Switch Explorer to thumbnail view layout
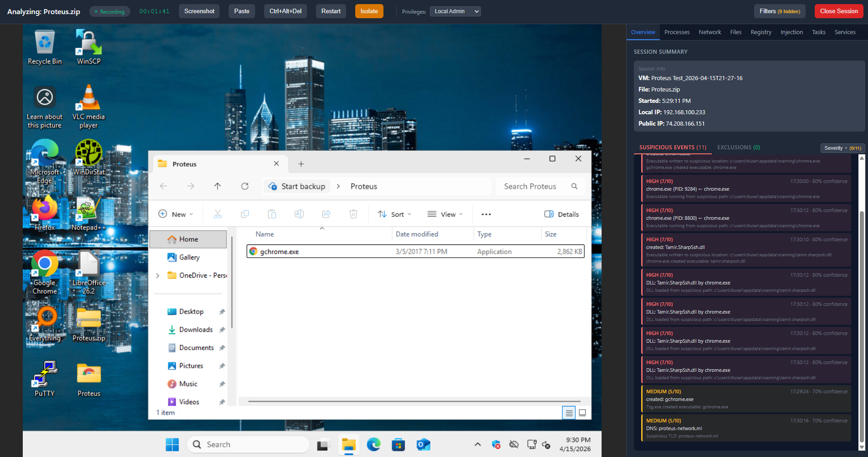The width and height of the screenshot is (868, 457). point(582,412)
